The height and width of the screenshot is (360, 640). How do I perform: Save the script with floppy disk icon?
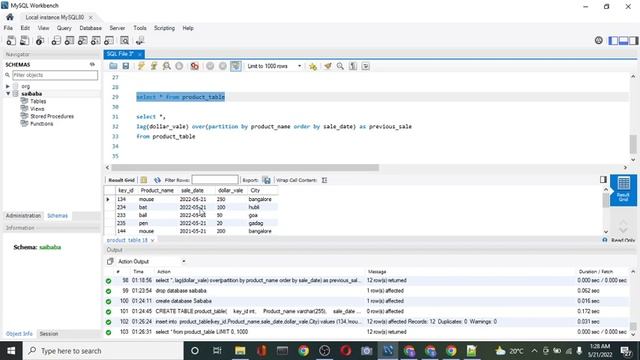coord(126,66)
